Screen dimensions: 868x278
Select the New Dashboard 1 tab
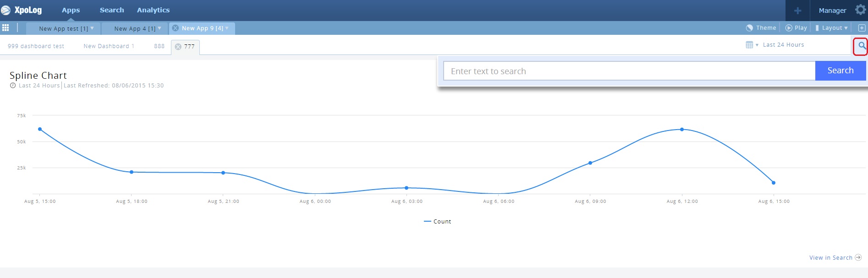pos(109,46)
